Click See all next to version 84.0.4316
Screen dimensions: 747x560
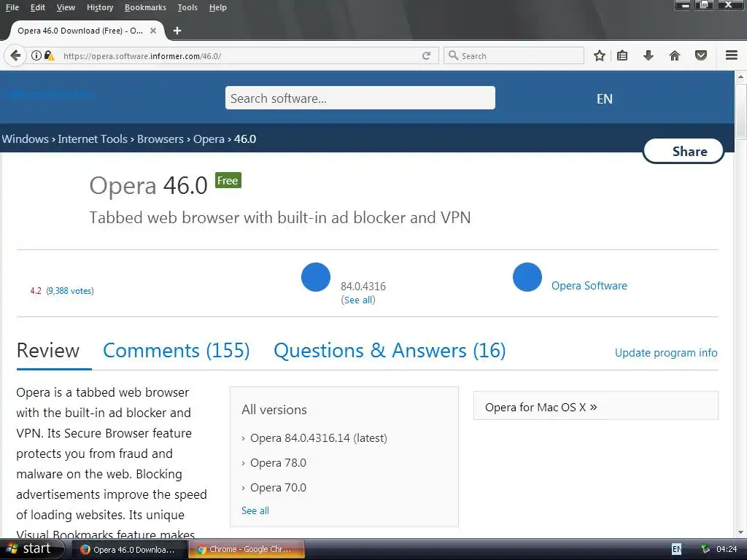coord(358,300)
